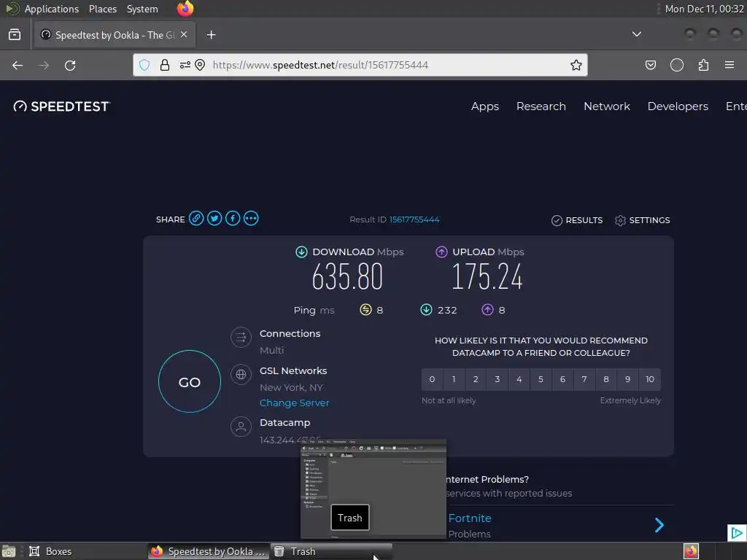This screenshot has width=747, height=560.
Task: Rate recommendation 8 on the scale
Action: point(606,379)
